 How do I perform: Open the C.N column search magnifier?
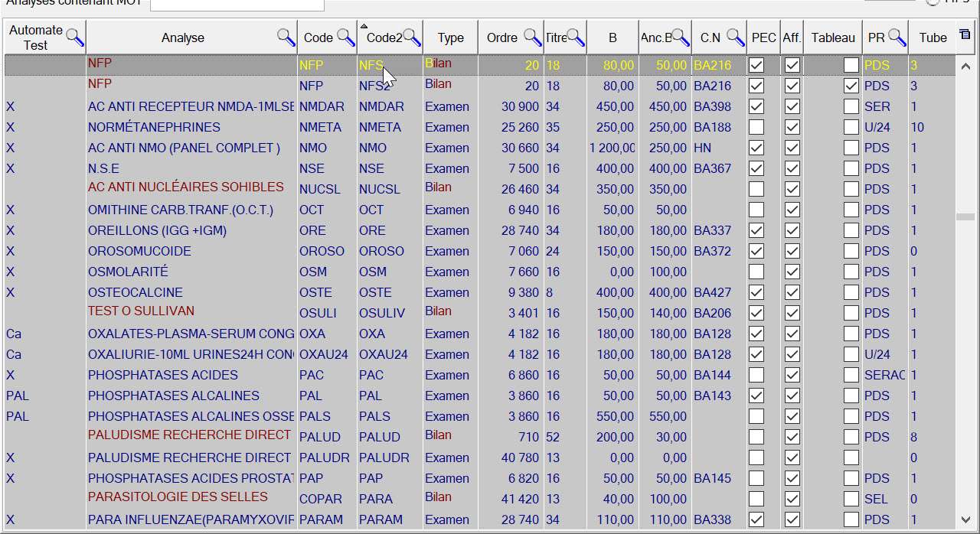[736, 37]
